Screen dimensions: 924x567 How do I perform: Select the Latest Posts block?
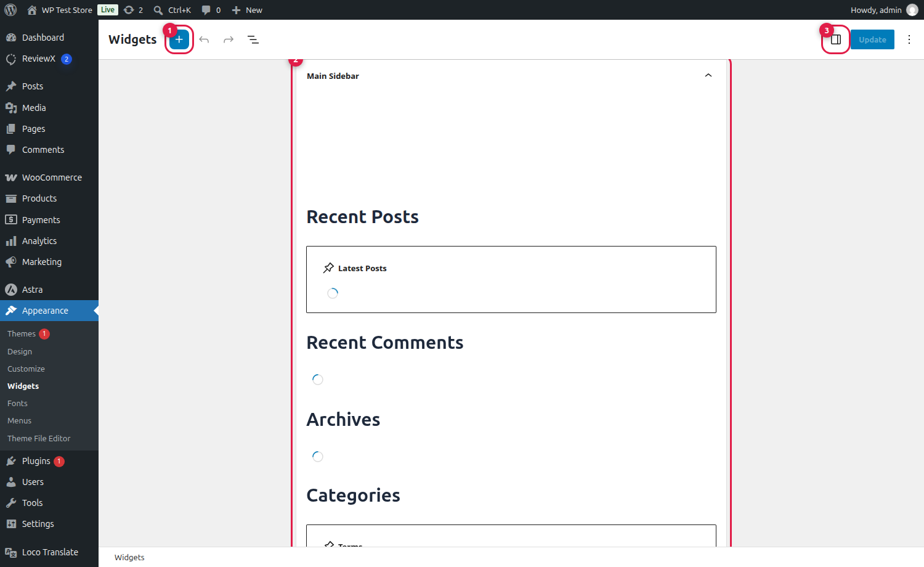click(x=511, y=280)
